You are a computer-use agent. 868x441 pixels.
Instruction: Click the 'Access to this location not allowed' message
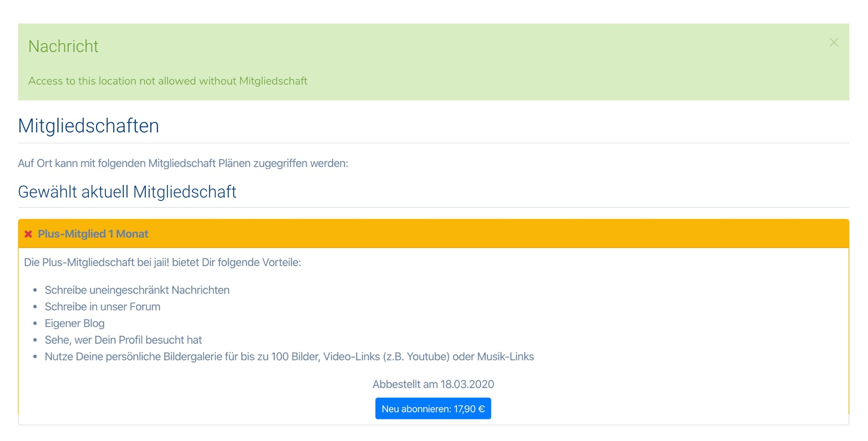(x=168, y=81)
